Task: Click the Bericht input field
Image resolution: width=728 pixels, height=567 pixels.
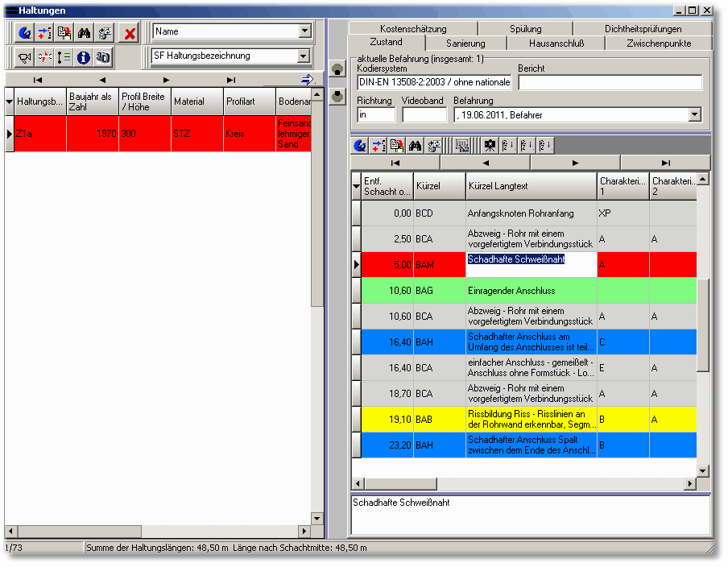Action: (610, 82)
